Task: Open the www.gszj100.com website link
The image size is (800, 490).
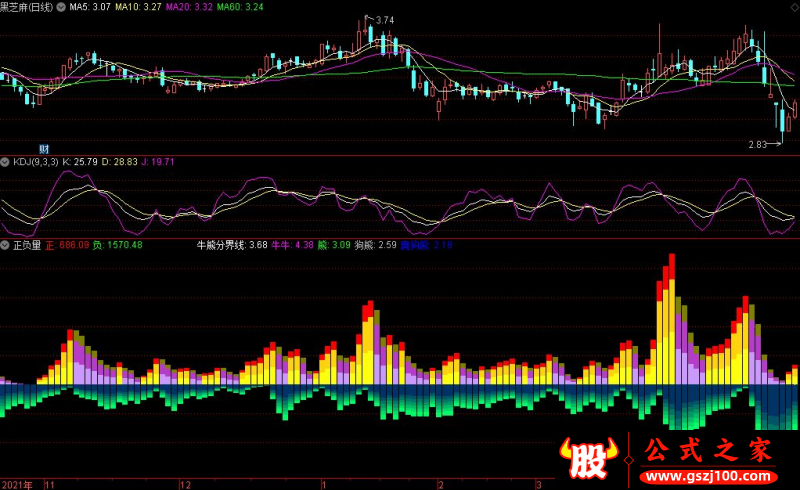Action: 709,477
